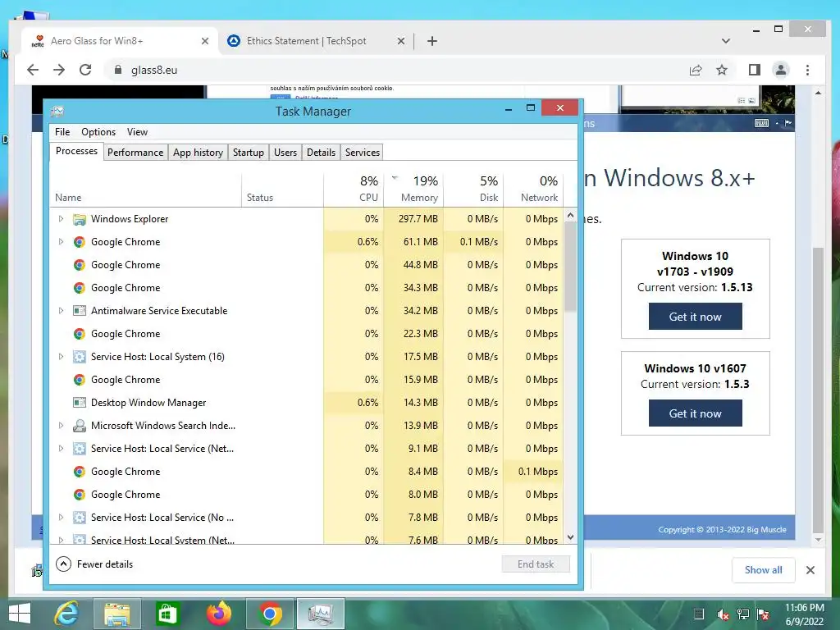The width and height of the screenshot is (840, 630).
Task: Switch to the Users tab
Action: tap(285, 152)
